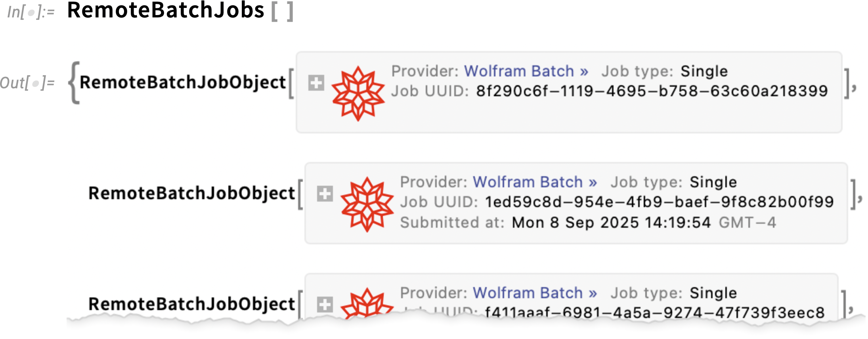Click the RemoteBatchJobs input expression
The width and height of the screenshot is (868, 339).
pos(165,11)
